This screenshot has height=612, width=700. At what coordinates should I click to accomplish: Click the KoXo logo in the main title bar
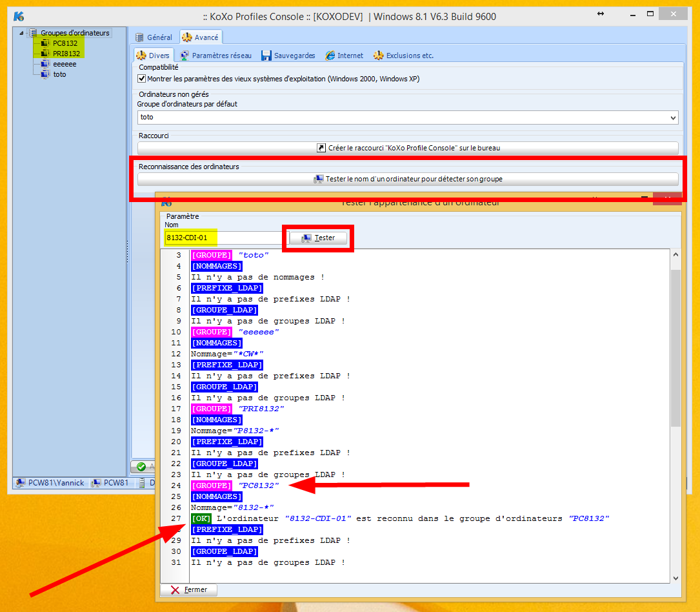pyautogui.click(x=19, y=17)
